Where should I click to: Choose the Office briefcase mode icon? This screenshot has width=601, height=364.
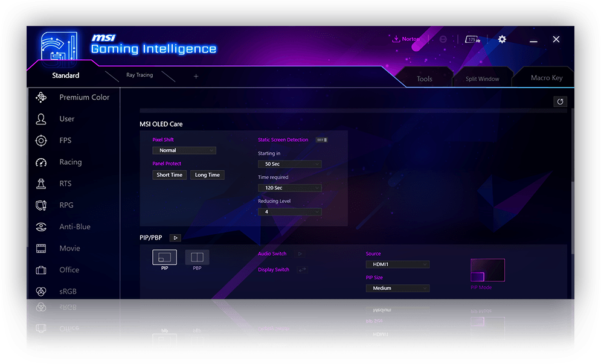pyautogui.click(x=41, y=270)
